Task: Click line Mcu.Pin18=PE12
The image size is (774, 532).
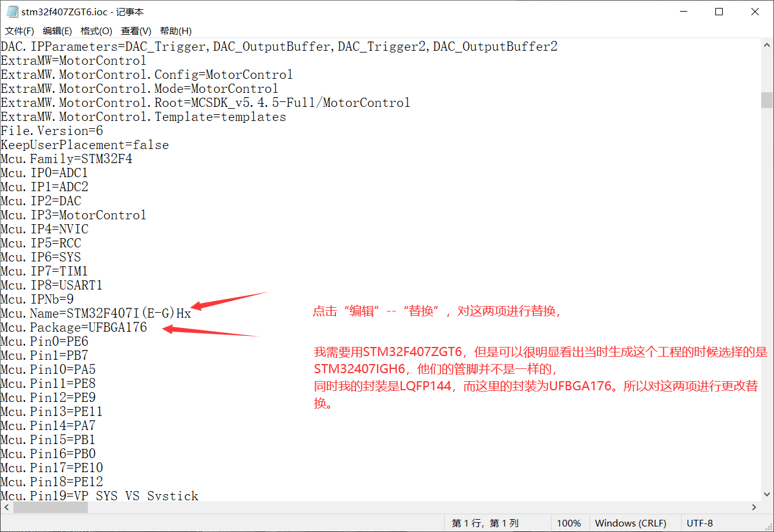Action: [x=52, y=482]
